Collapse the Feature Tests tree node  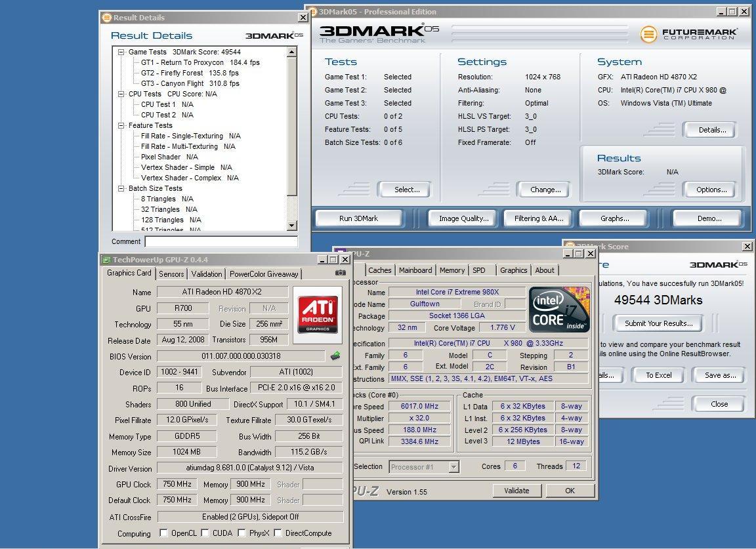click(121, 125)
